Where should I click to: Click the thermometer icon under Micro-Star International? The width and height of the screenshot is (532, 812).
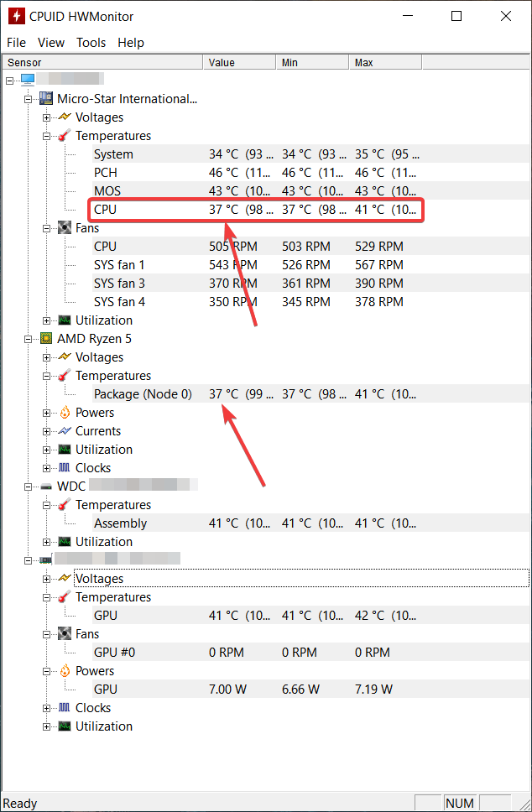point(65,136)
